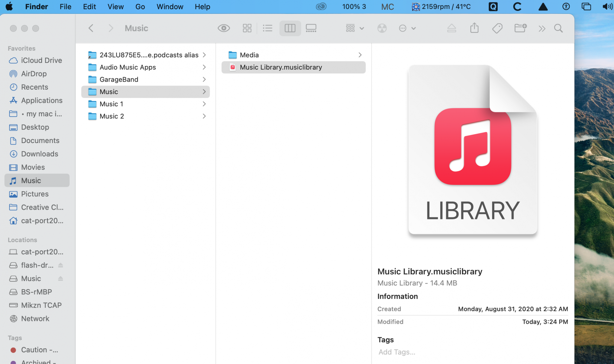614x364 pixels.
Task: Click the Edit Tags icon
Action: [x=497, y=28]
